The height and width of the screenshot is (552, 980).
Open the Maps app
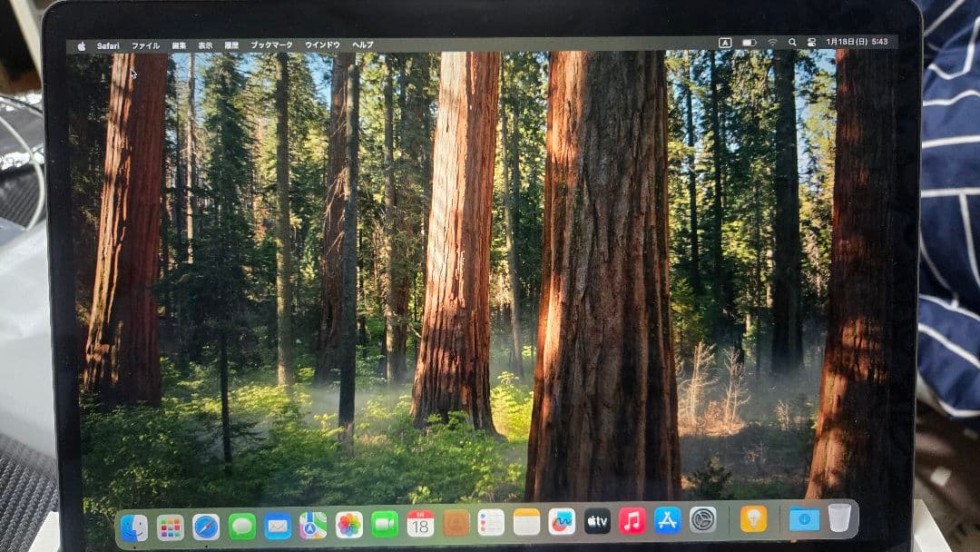(310, 524)
